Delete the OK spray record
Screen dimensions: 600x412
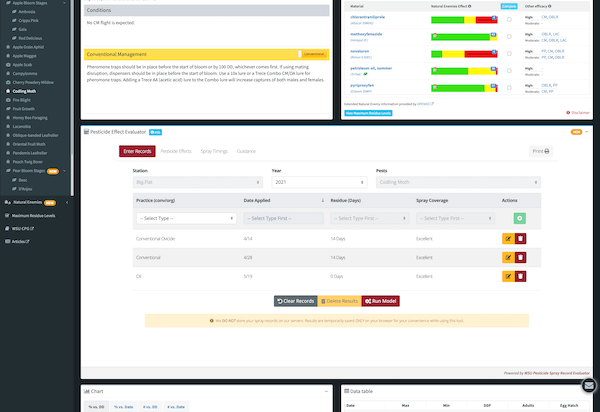(x=521, y=276)
